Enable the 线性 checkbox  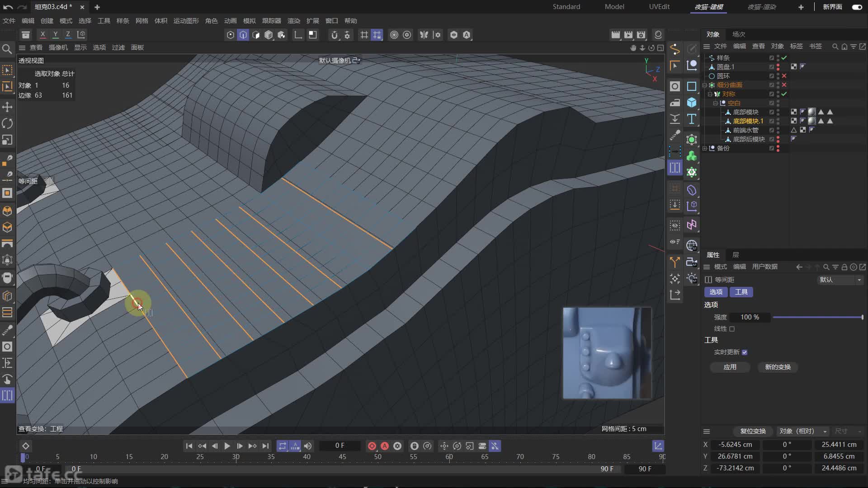[x=732, y=329]
